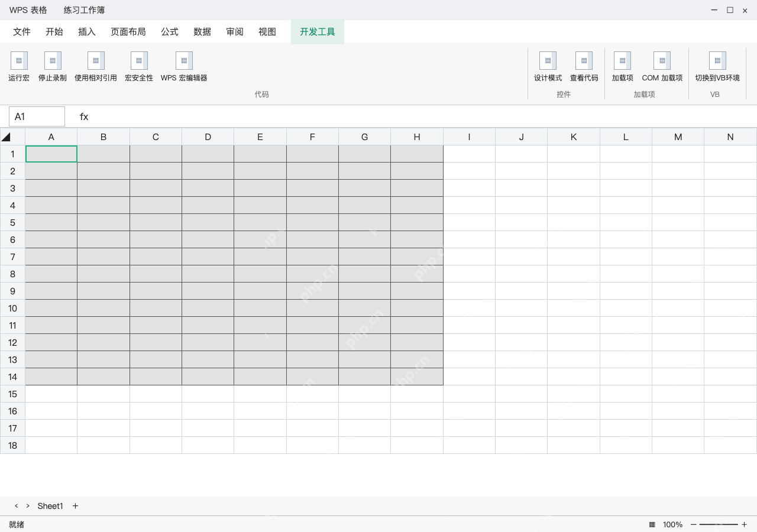The height and width of the screenshot is (532, 757).
Task: Open the 公式 tab
Action: 170,32
